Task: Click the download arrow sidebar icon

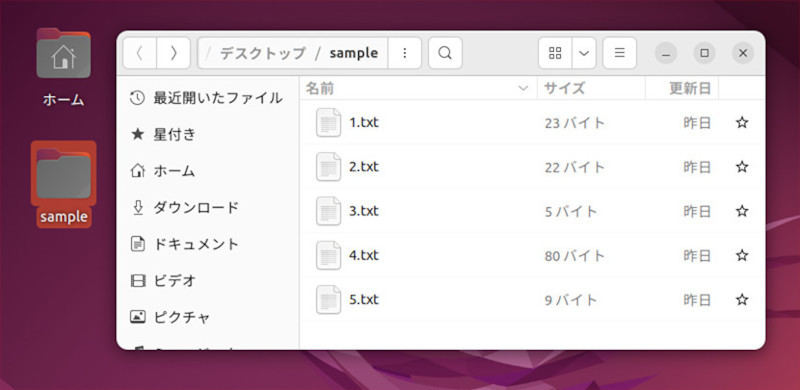Action: 138,208
